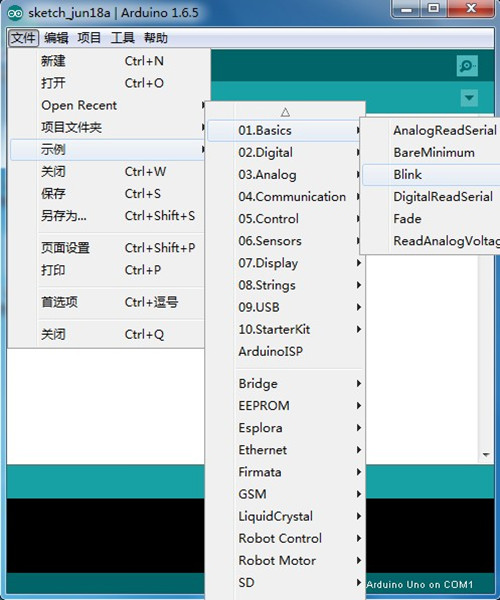The image size is (500, 600).
Task: Open 页面设置 from the file menu
Action: 107,248
